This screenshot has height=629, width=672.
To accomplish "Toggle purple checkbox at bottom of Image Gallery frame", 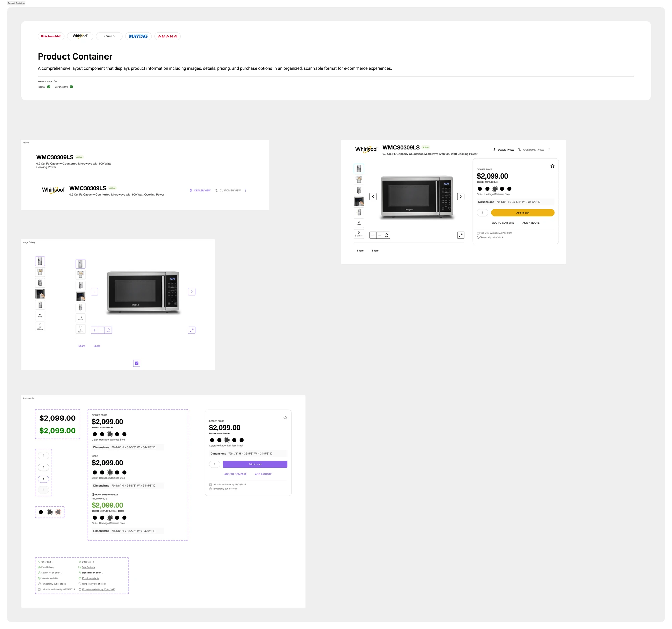I will (137, 363).
